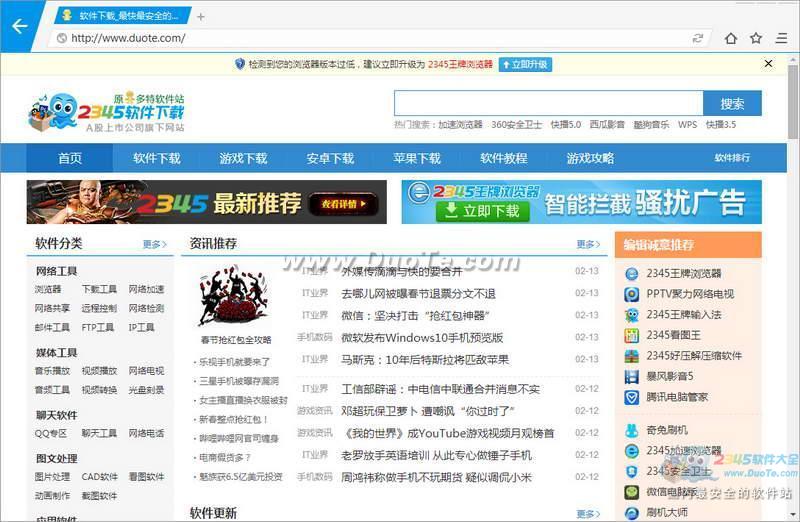Open the 苹果下载 navigation tab
Viewport: 800px width, 522px height.
[x=417, y=158]
